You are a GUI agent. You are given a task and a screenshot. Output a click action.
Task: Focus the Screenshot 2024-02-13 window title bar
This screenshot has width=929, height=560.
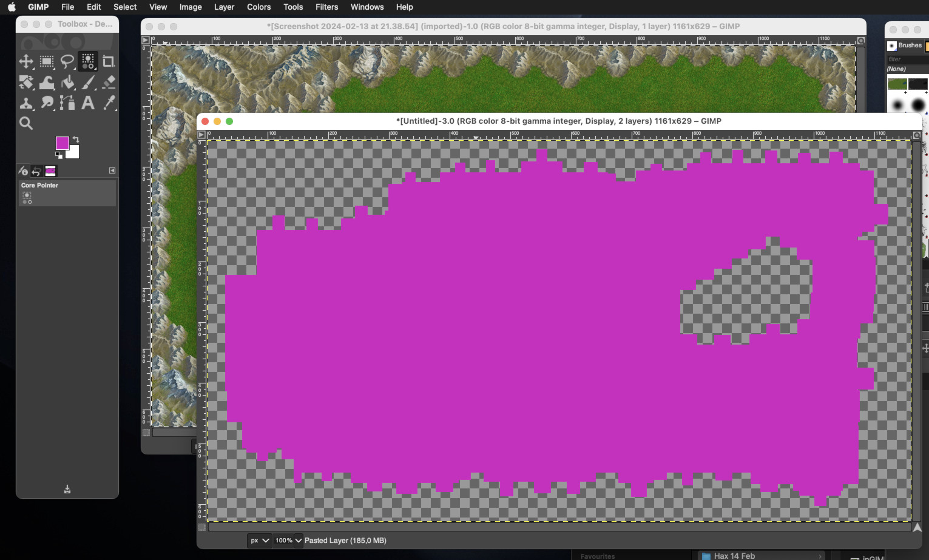[x=503, y=27]
